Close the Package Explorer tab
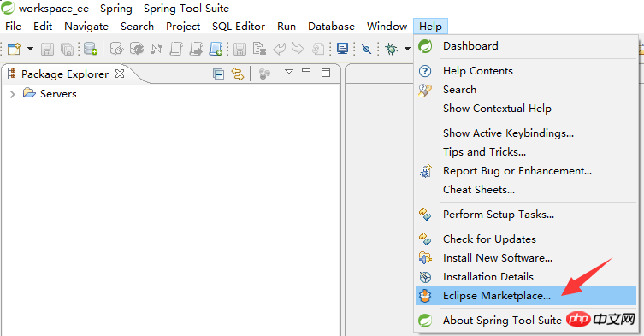The height and width of the screenshot is (336, 644). point(120,74)
